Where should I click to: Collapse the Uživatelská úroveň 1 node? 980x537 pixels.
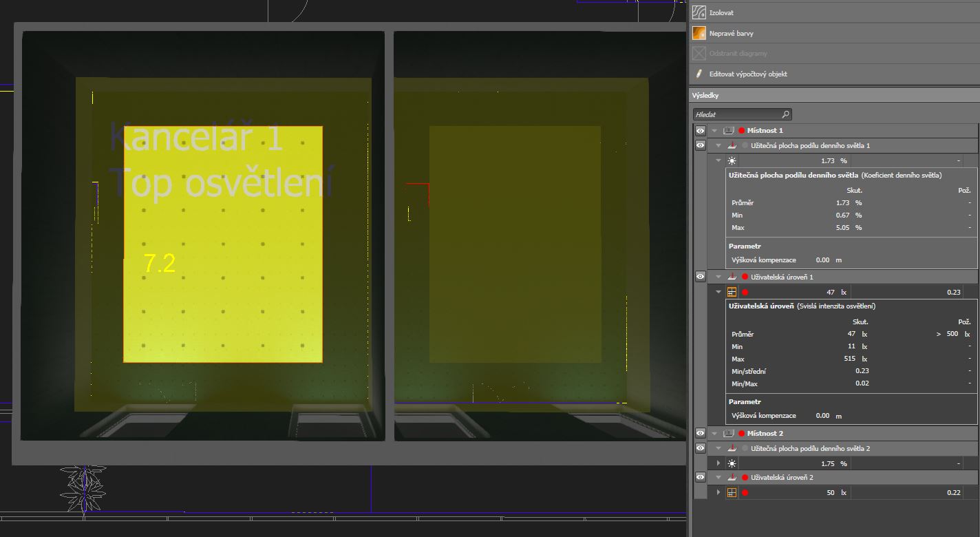tap(718, 277)
